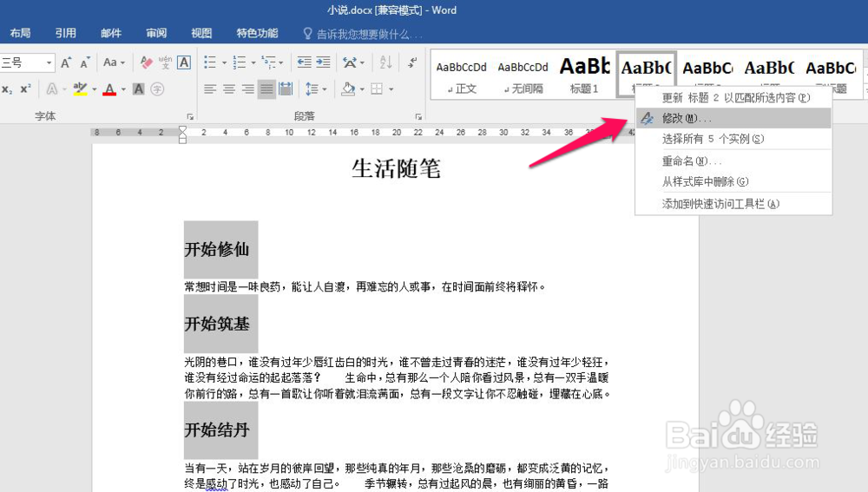Screen dimensions: 868x492
Task: Expand shading color dropdown arrow
Action: pyautogui.click(x=362, y=89)
